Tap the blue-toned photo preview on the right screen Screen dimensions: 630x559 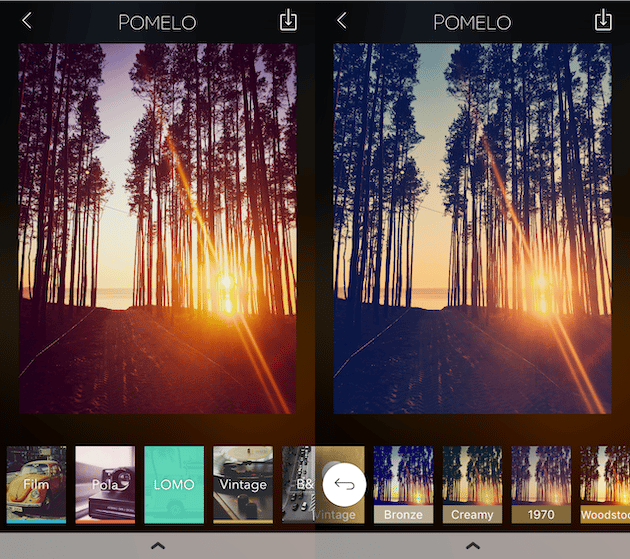click(x=472, y=229)
